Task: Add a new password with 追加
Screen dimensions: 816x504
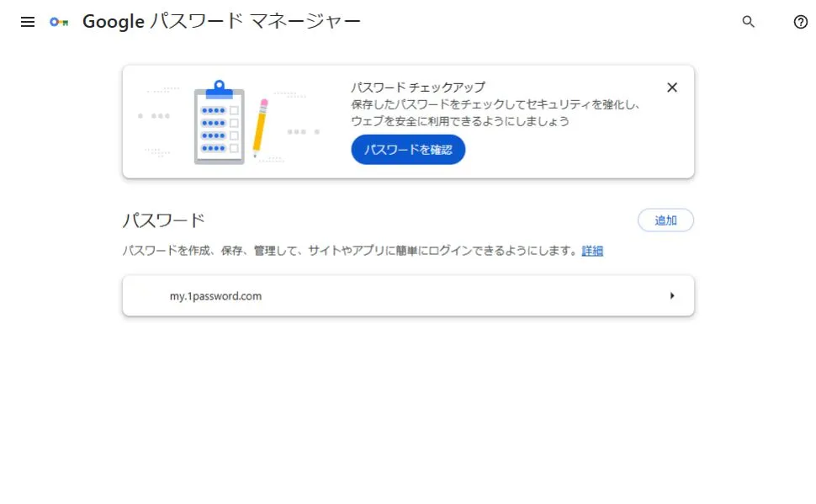Action: [665, 220]
